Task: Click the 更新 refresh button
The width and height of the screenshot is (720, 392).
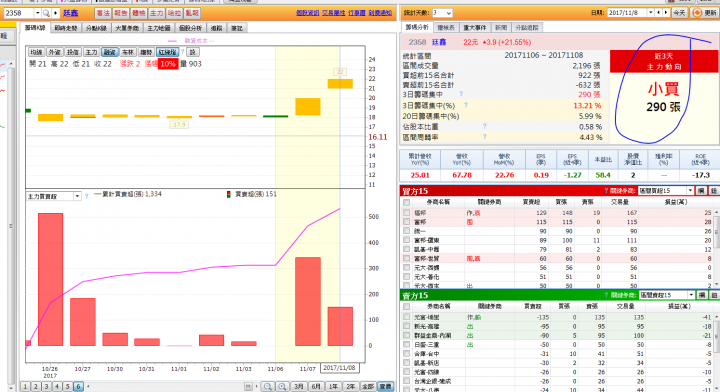Action: coord(704,13)
